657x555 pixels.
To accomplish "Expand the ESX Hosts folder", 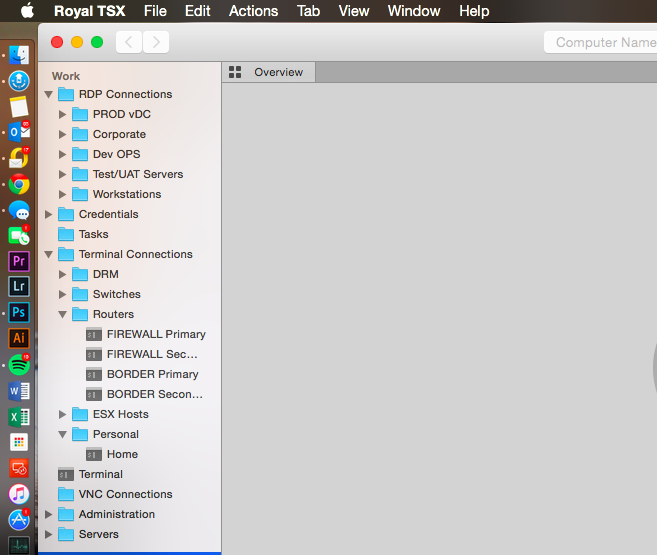I will pyautogui.click(x=62, y=415).
